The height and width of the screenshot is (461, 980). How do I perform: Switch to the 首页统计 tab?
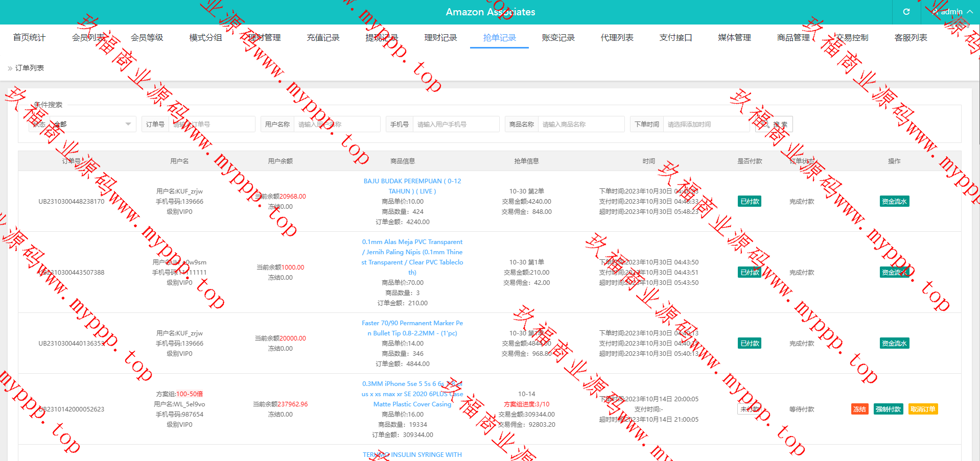tap(29, 37)
